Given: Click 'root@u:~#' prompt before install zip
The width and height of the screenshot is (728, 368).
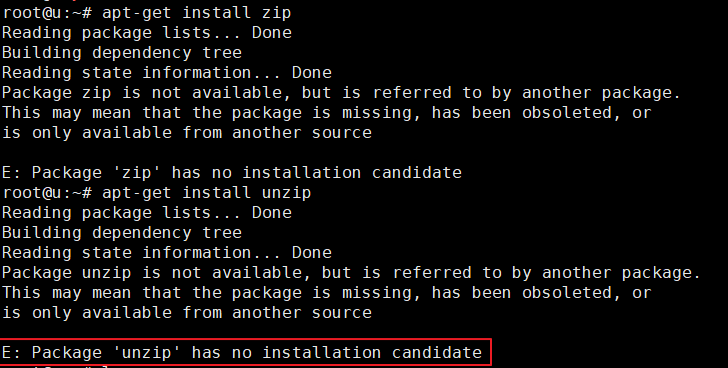Looking at the screenshot, I should (46, 13).
